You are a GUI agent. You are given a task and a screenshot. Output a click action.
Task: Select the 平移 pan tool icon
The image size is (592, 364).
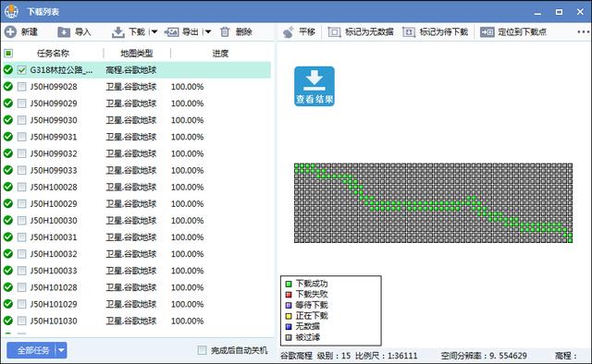pyautogui.click(x=288, y=32)
